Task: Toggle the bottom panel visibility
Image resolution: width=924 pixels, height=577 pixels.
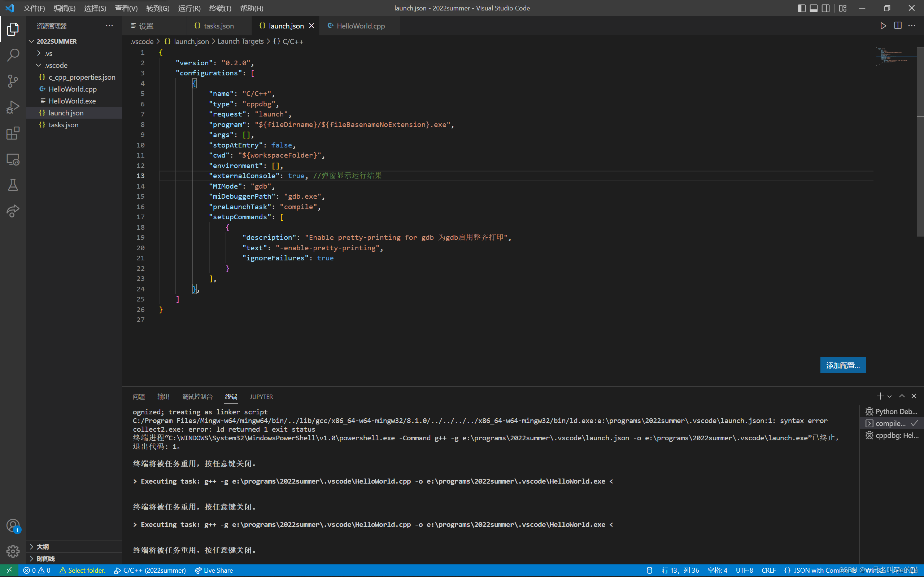Action: [813, 8]
